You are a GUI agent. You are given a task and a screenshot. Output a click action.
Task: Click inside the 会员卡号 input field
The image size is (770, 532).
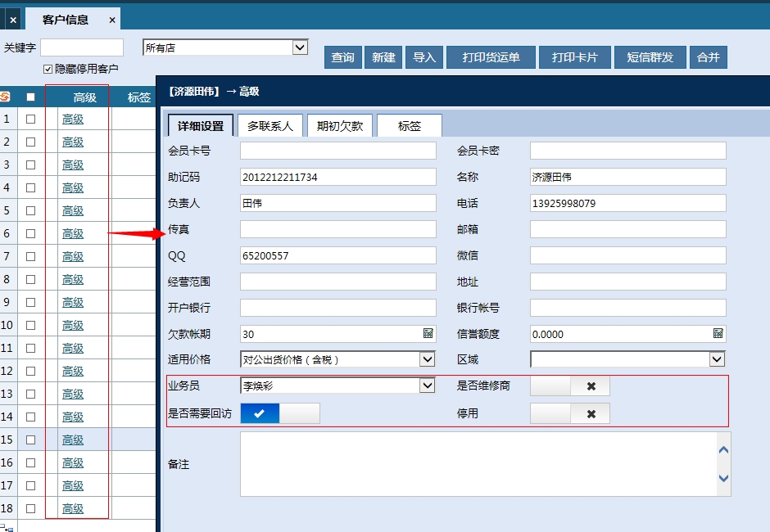[336, 151]
